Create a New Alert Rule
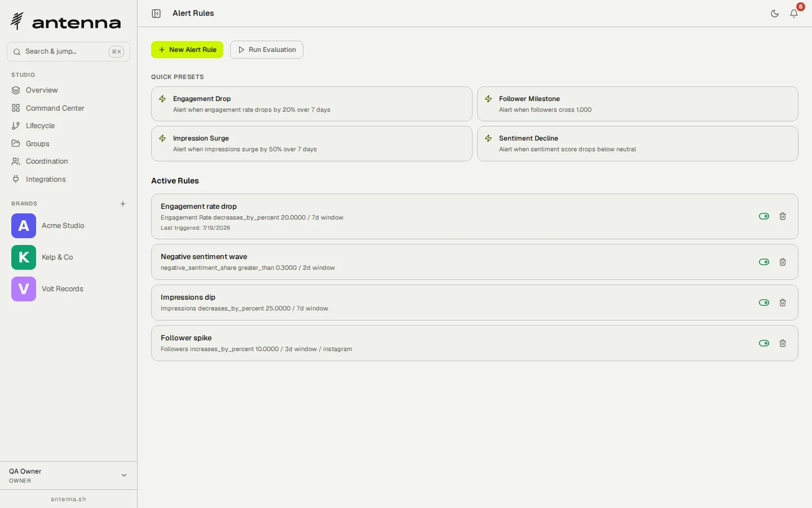Viewport: 812px width, 508px height. [187, 50]
